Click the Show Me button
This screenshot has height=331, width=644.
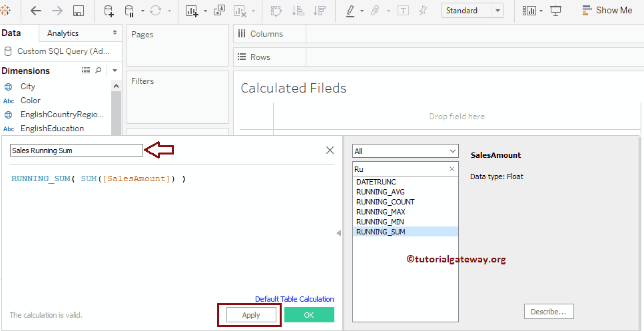click(607, 11)
